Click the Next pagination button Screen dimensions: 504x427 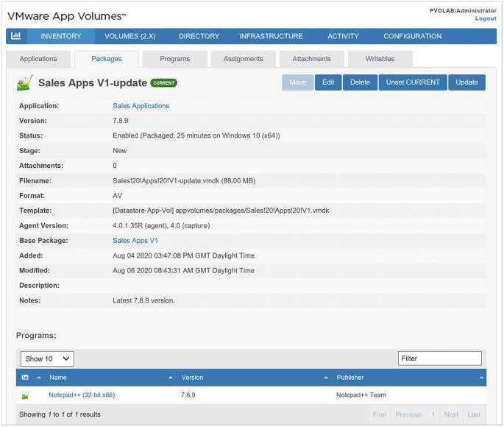pos(451,414)
